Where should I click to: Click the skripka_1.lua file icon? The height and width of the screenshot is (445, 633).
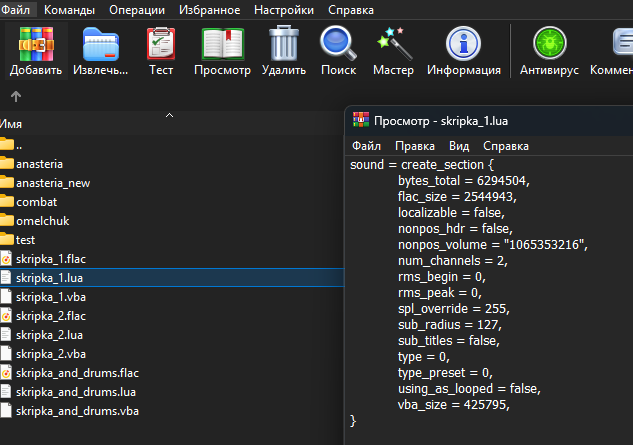point(6,277)
